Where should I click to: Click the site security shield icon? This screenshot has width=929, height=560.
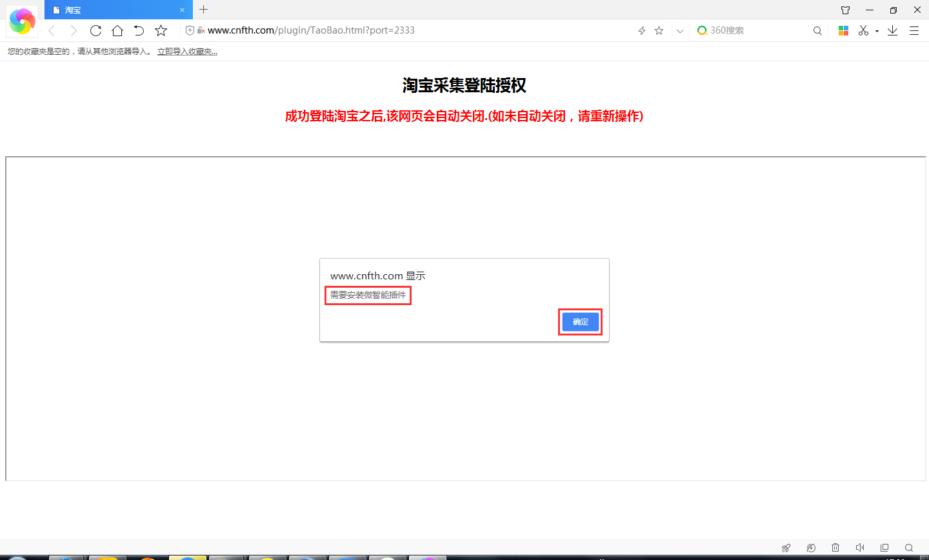click(190, 30)
